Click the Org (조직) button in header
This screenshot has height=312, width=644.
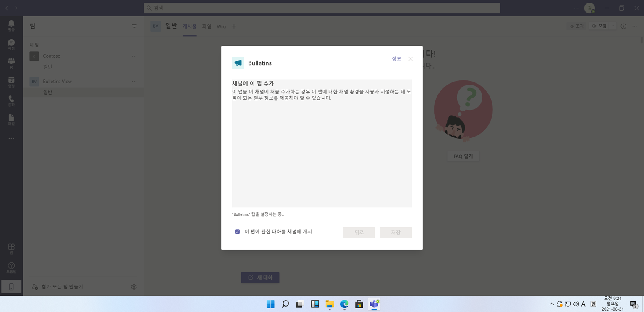pyautogui.click(x=577, y=26)
